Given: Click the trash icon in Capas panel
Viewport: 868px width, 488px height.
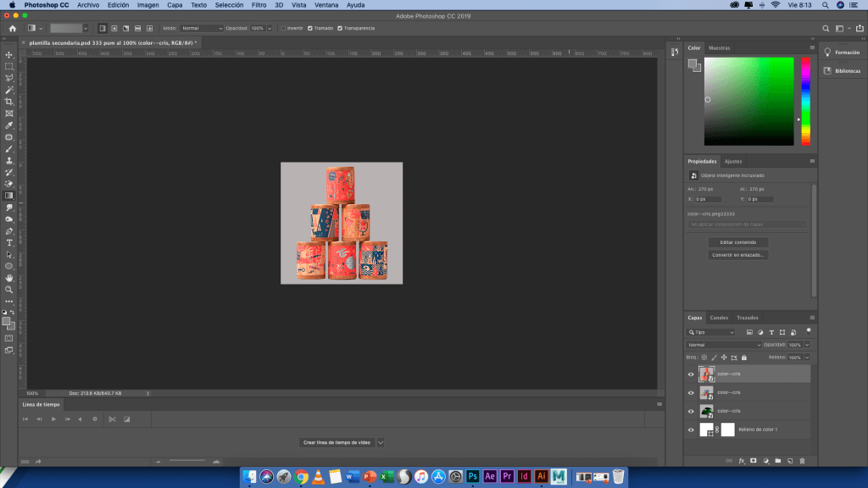Looking at the screenshot, I should (802, 461).
